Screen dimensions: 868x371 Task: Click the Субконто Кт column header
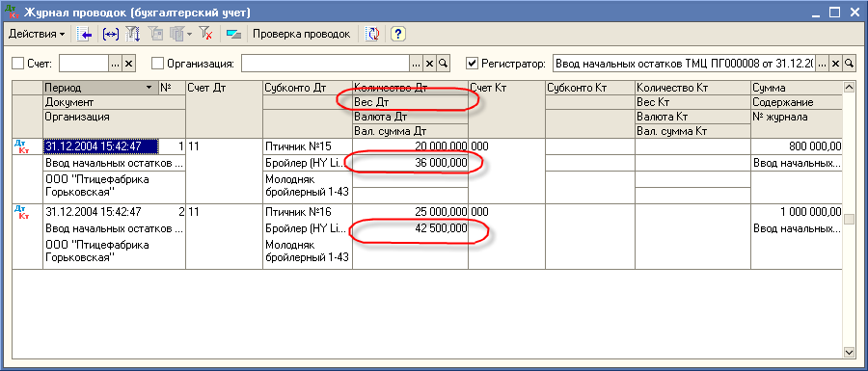tap(590, 88)
